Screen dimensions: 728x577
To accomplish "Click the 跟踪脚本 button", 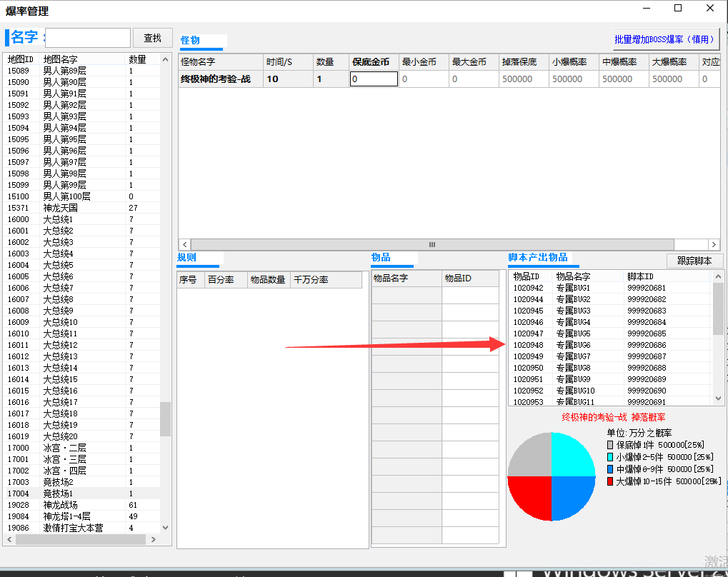I will tap(694, 261).
